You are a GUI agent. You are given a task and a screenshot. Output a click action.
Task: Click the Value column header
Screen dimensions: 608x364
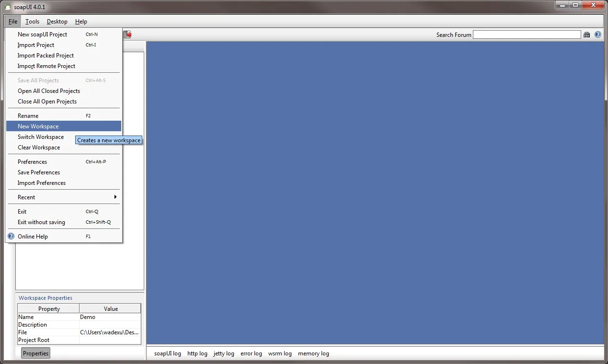(x=111, y=309)
